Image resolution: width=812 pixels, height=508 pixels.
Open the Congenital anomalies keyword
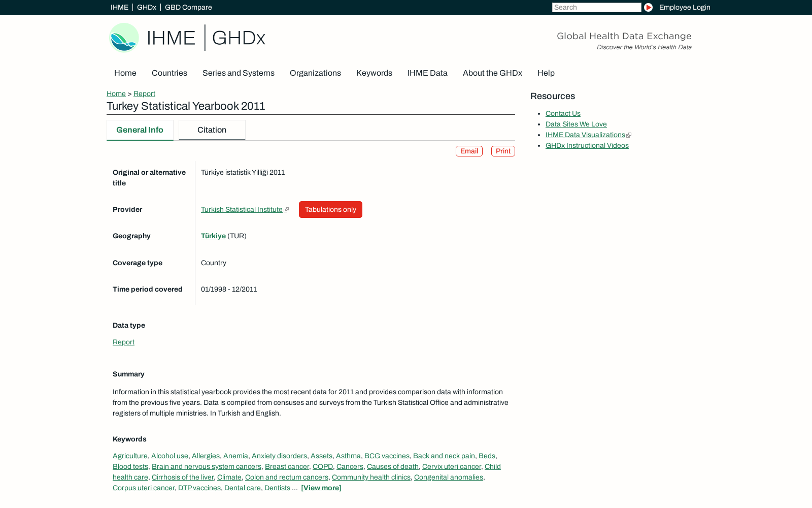[449, 478]
